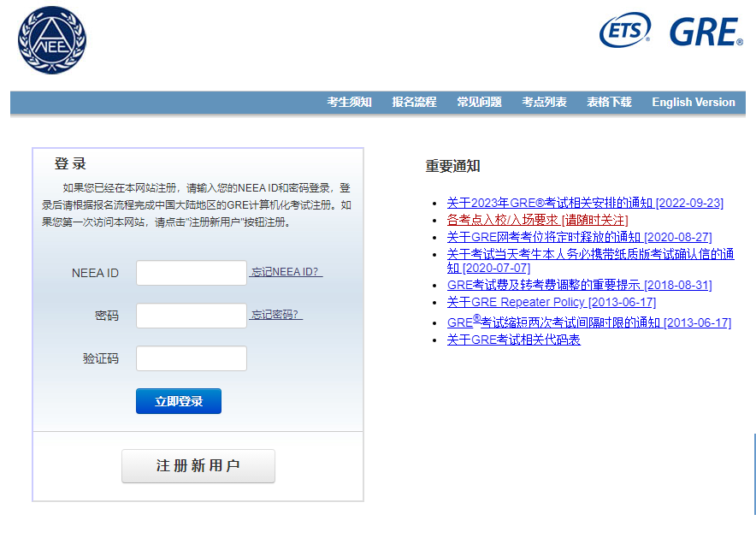Viewport: 756px width, 538px height.
Task: Click the 忘记密码? link
Action: click(276, 315)
